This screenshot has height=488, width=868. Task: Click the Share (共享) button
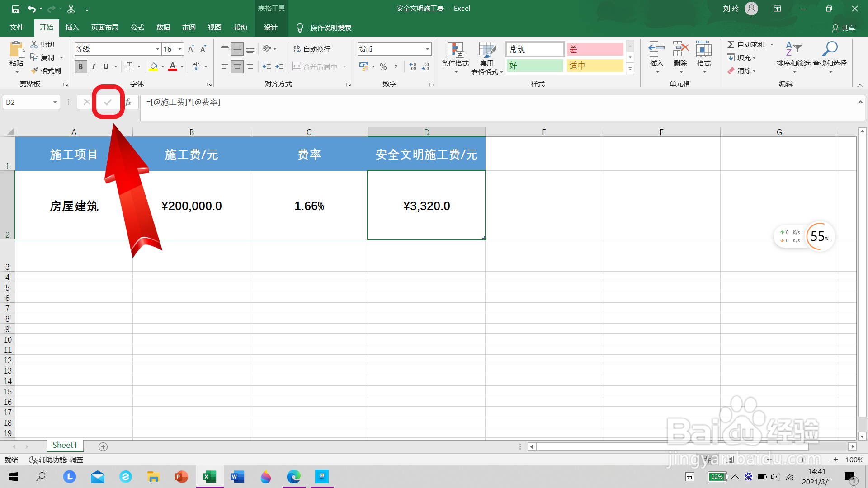844,28
